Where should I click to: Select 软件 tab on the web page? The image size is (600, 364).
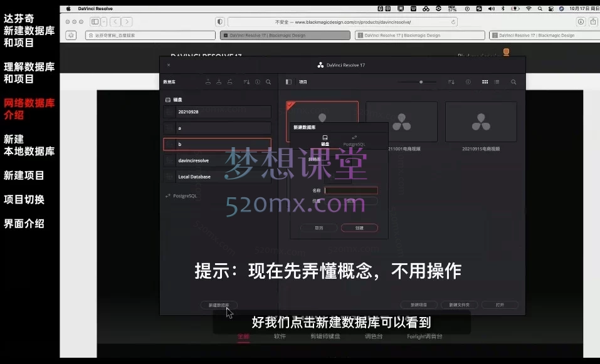[280, 336]
